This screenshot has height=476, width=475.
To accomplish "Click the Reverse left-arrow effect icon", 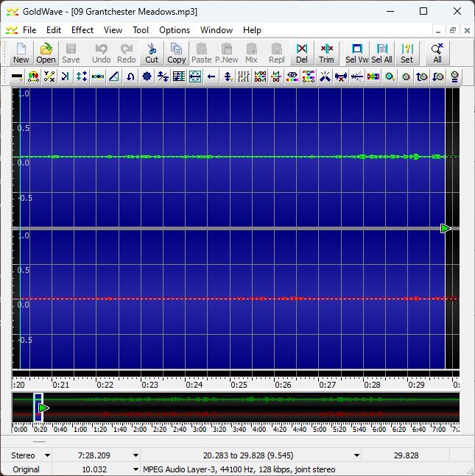I will [211, 77].
